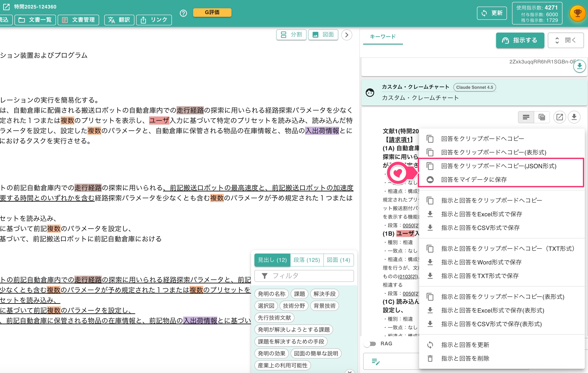Viewport: 588px width, 373px height.
Task: Choose 回答をマイデータに保存
Action: (x=502, y=180)
